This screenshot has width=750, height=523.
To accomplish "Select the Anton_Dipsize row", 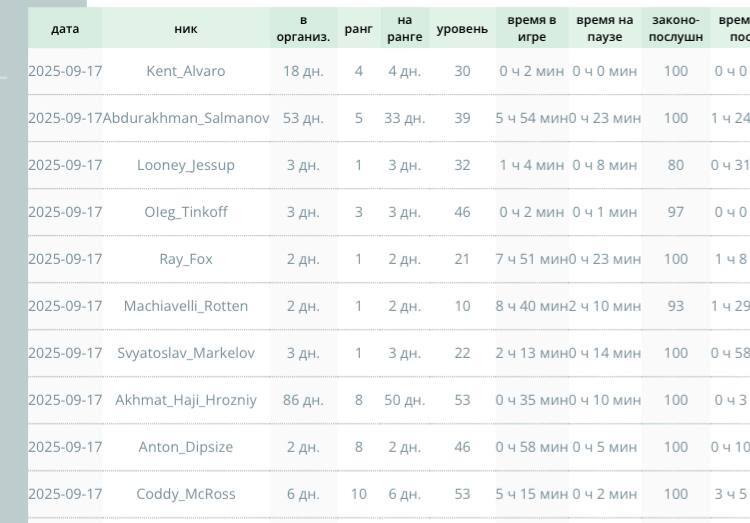I will tap(186, 447).
